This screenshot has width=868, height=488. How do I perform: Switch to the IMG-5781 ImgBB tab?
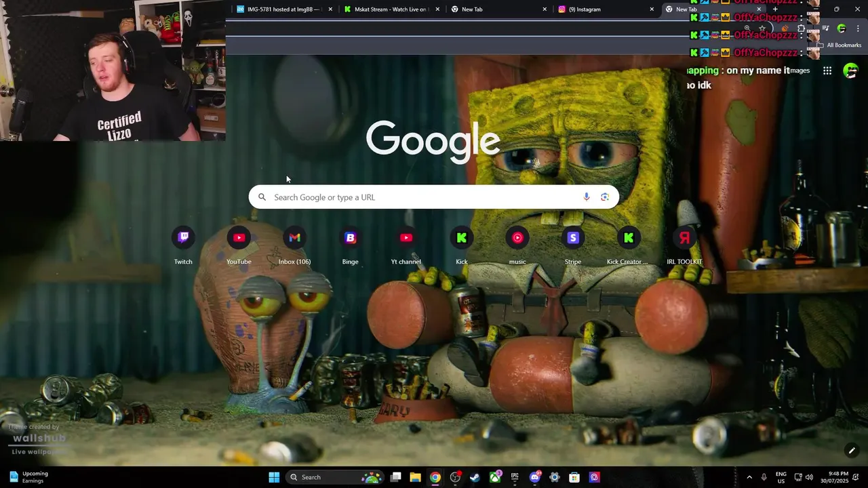(285, 9)
